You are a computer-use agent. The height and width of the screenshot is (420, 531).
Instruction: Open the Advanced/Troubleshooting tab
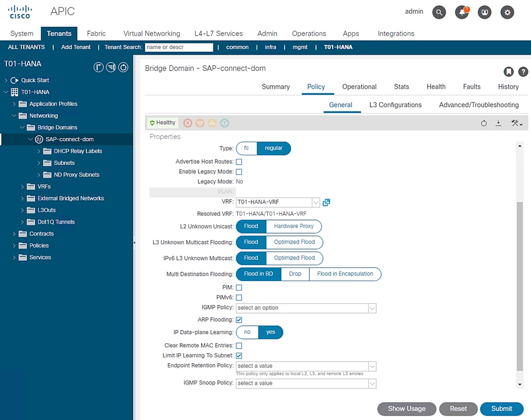click(x=478, y=105)
